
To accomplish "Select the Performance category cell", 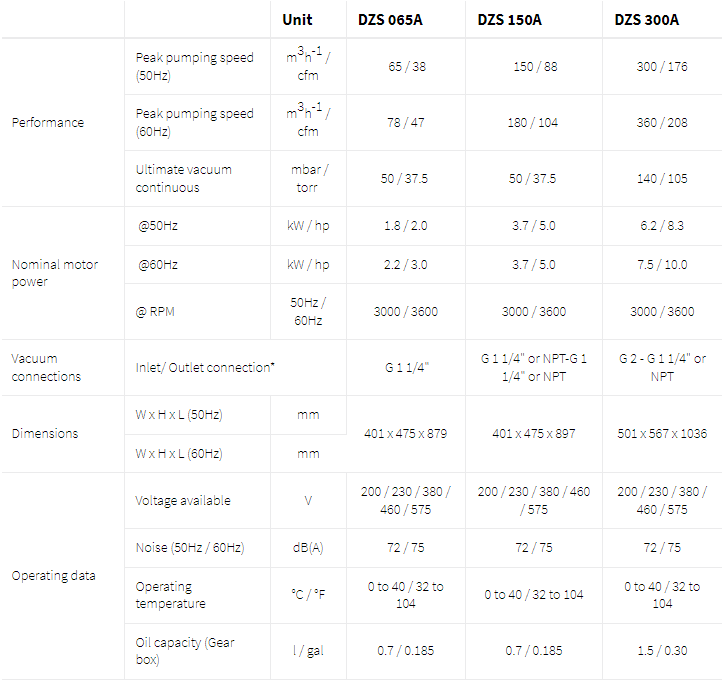I will (47, 122).
